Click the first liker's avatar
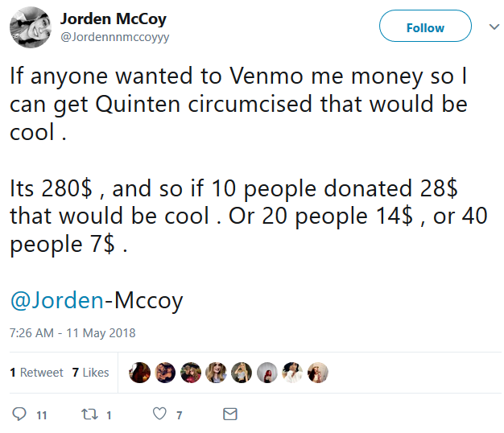The image size is (504, 433). pos(139,373)
